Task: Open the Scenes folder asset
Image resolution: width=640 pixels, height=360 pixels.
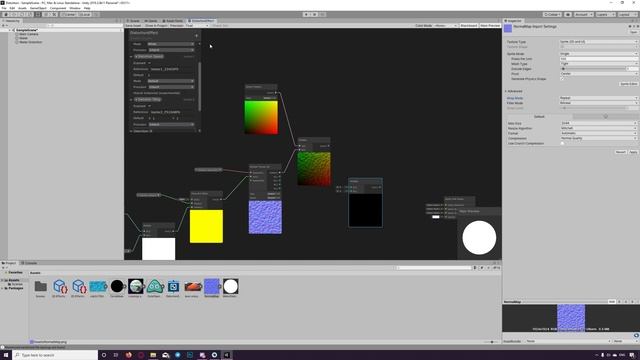Action: (40, 288)
